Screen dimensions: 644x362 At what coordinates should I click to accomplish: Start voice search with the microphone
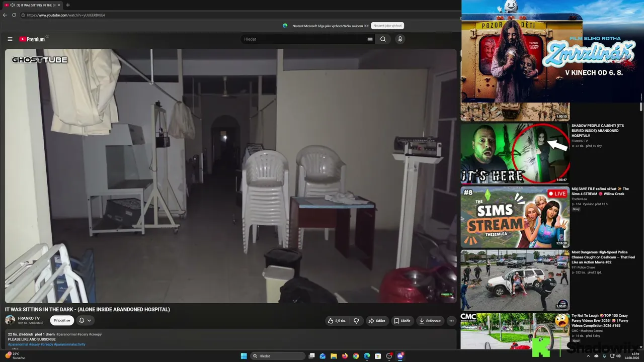click(400, 39)
